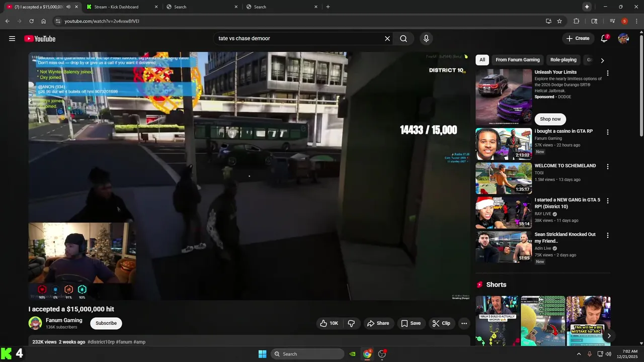Dislike the video with thumbs down

tap(351, 323)
